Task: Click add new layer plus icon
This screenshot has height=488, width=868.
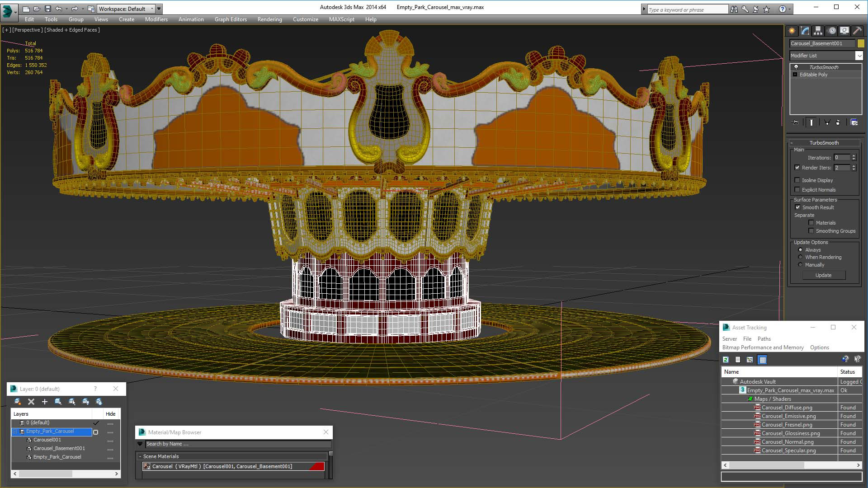Action: [44, 402]
